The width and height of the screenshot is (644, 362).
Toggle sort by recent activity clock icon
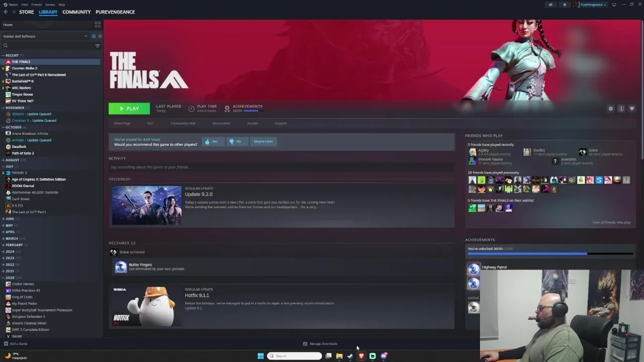(x=94, y=36)
